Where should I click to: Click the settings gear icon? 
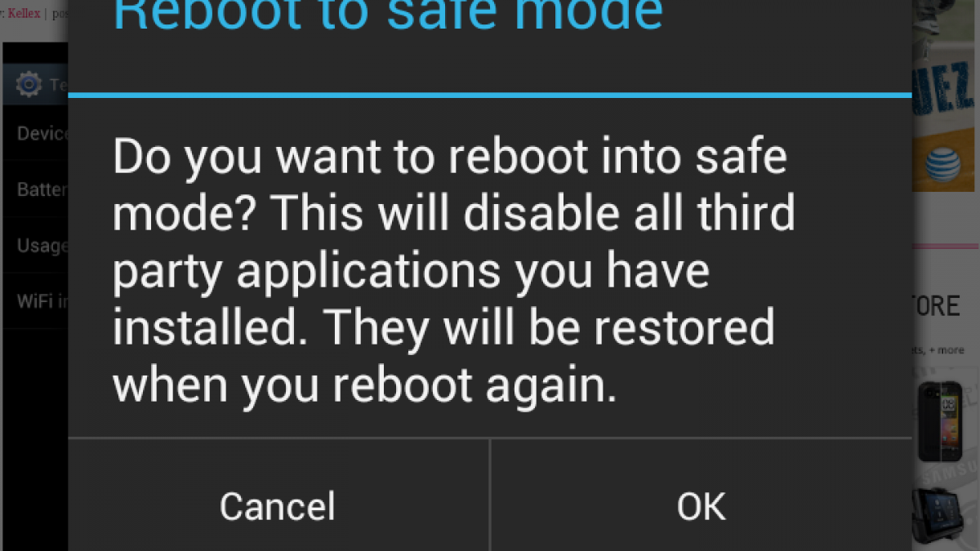click(x=29, y=84)
